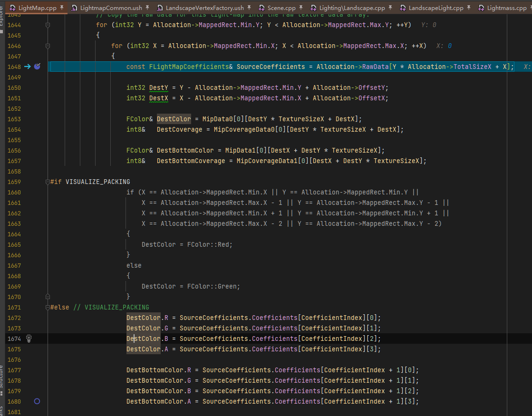Click FColor::Red on line 1665
Image resolution: width=532 pixels, height=416 pixels.
click(208, 245)
